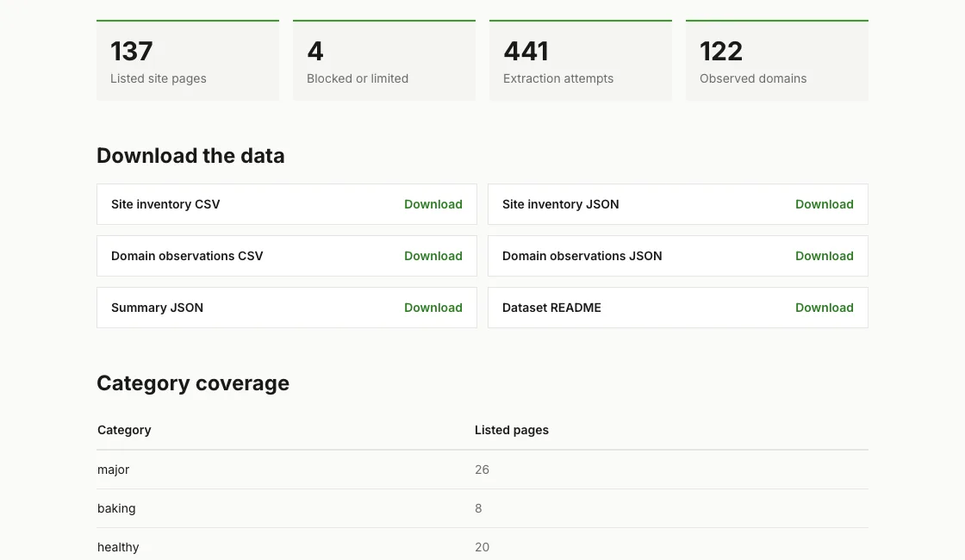965x560 pixels.
Task: Click the value 8 for baking
Action: (x=478, y=508)
